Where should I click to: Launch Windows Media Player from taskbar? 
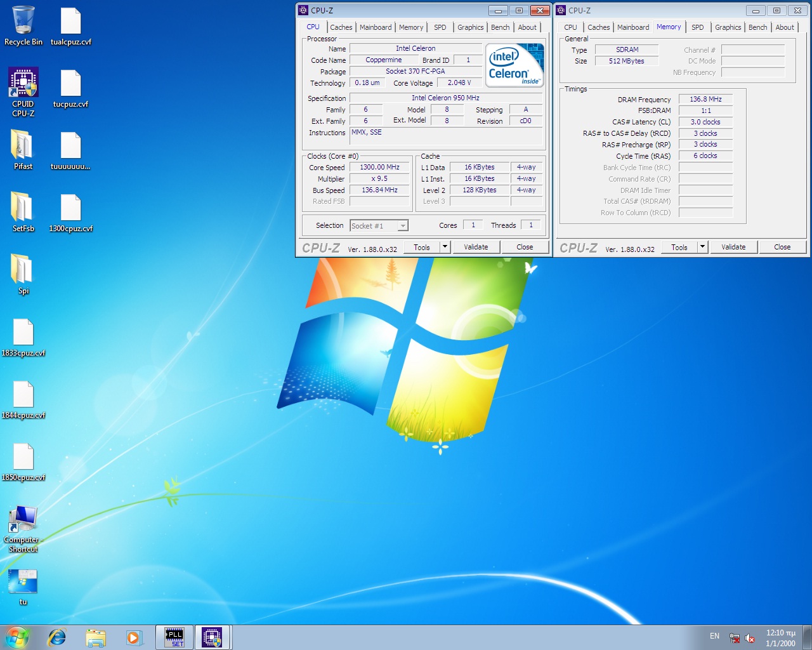click(134, 637)
